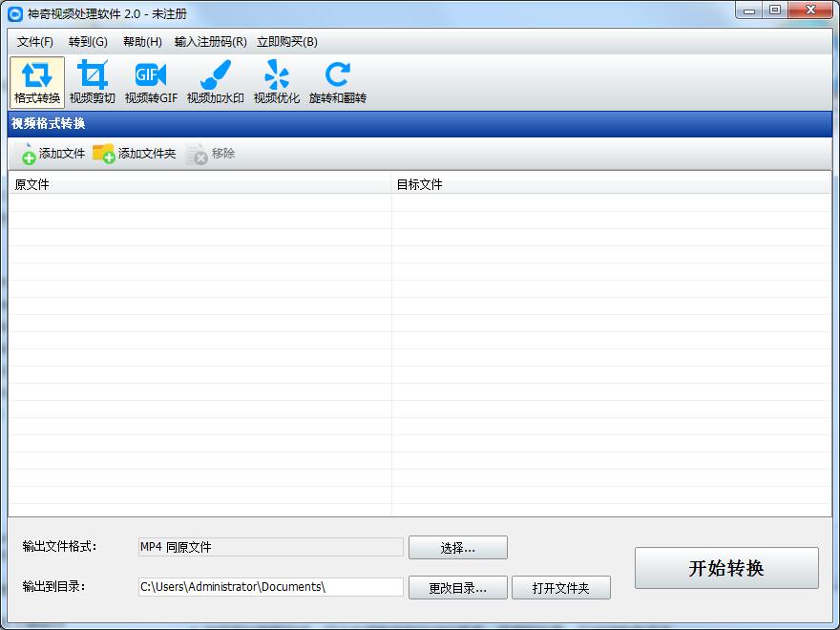
Task: Open the 视频剪切 video cut tool
Action: (93, 81)
